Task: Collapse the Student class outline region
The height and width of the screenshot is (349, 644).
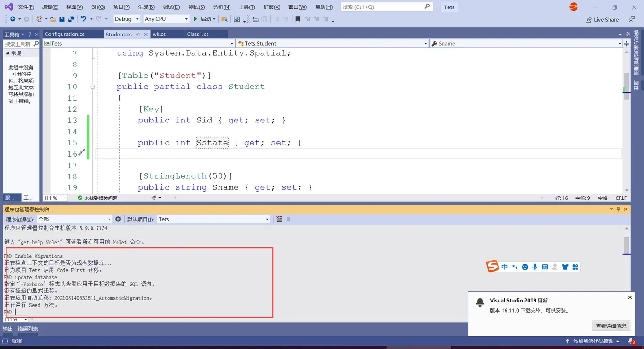Action: point(92,87)
